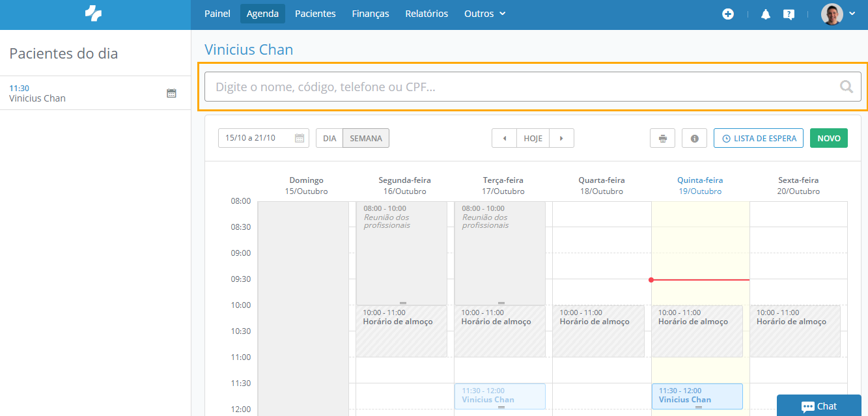Select the Sexta-feira 20/Outubro header
The image size is (868, 416).
[x=798, y=186]
